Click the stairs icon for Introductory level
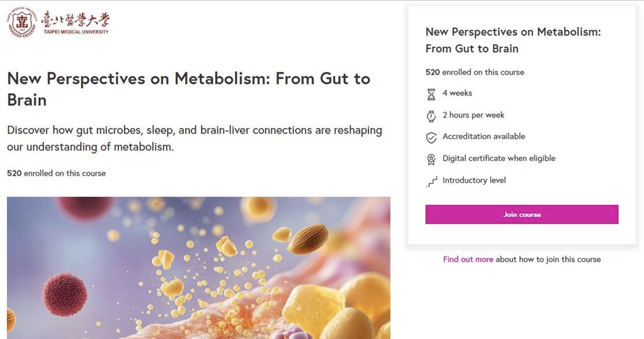 coord(431,182)
